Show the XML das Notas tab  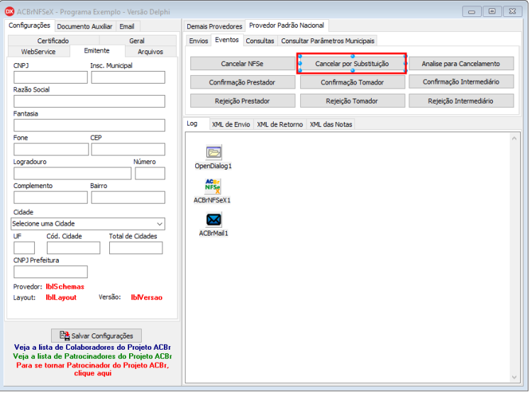pyautogui.click(x=331, y=125)
